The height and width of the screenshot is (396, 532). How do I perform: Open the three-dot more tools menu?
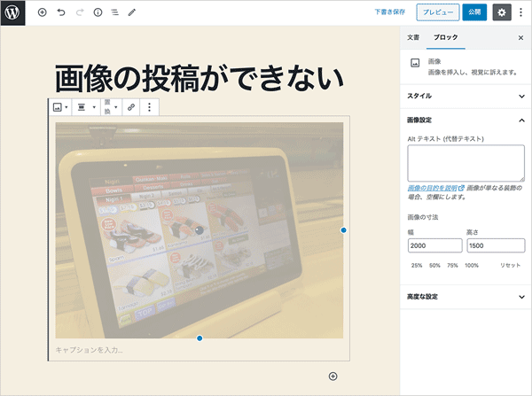tap(520, 12)
